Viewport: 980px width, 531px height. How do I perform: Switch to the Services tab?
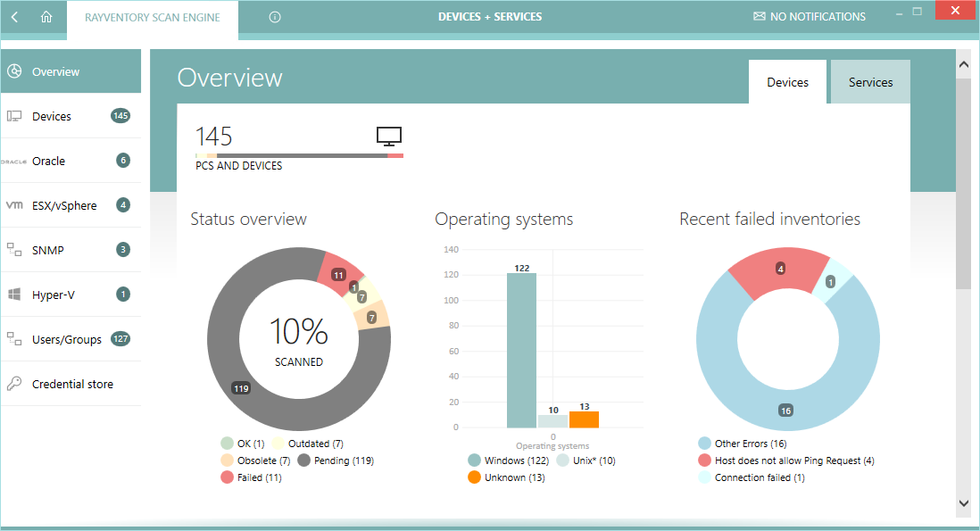coord(870,82)
